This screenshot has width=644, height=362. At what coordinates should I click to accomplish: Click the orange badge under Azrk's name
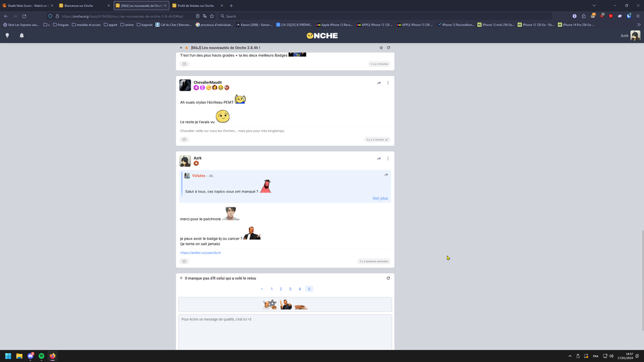196,163
